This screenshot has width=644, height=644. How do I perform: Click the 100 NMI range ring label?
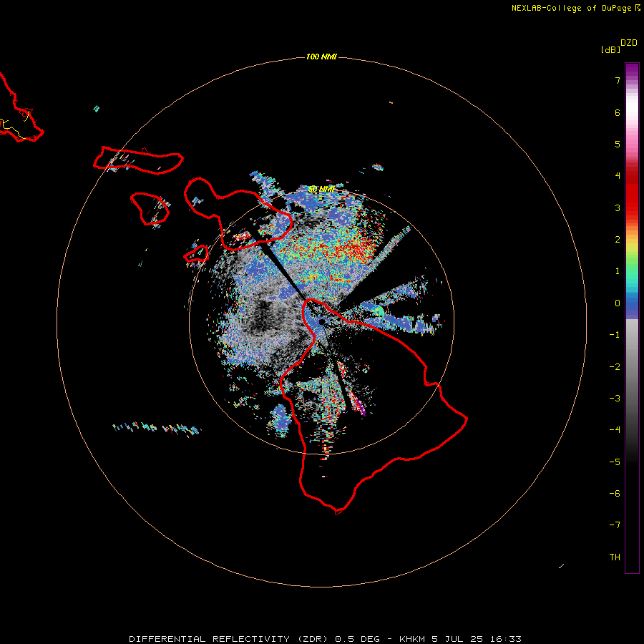click(x=321, y=57)
